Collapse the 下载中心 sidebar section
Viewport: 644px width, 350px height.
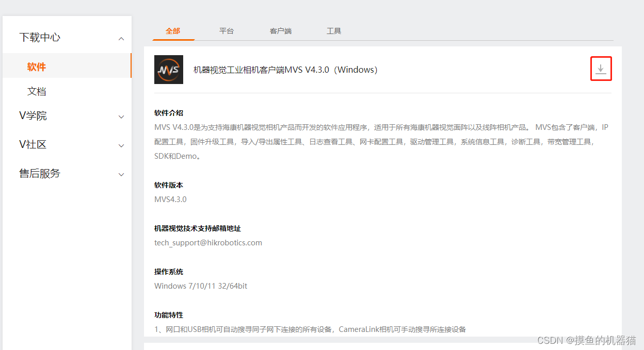(x=121, y=38)
